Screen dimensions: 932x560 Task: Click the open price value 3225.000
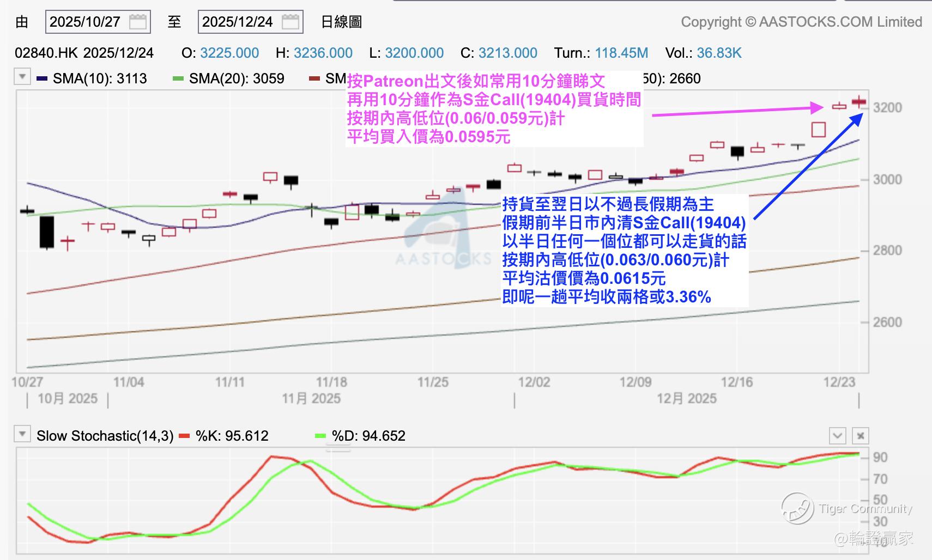coord(229,53)
